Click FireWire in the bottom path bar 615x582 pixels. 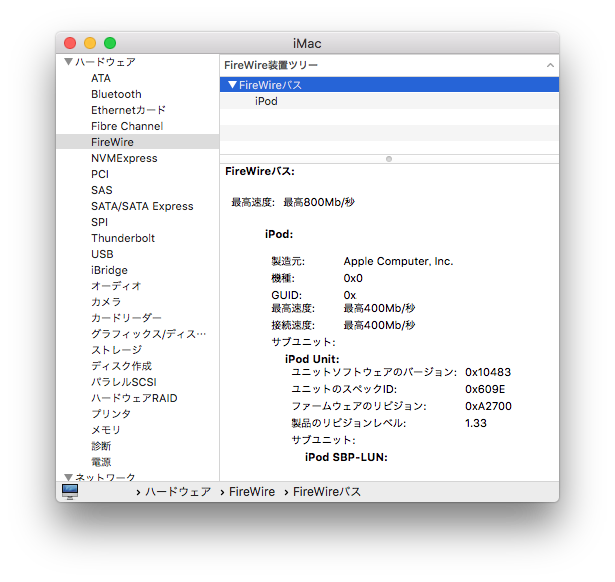point(252,492)
